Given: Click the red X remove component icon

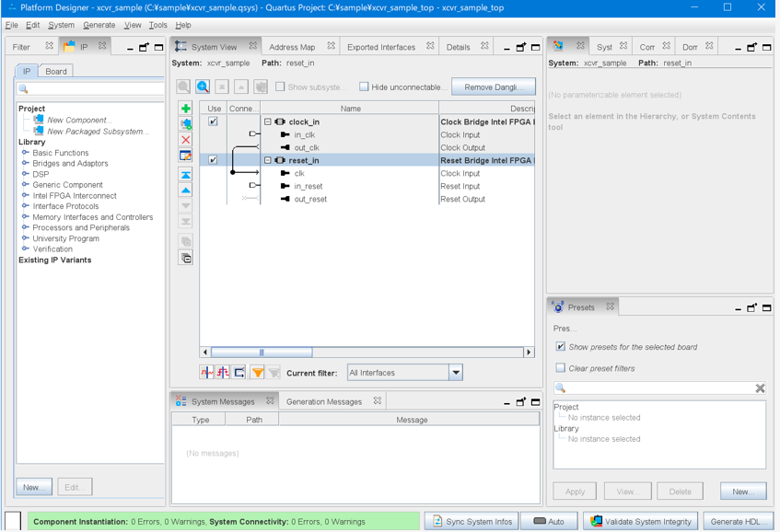Looking at the screenshot, I should (186, 140).
